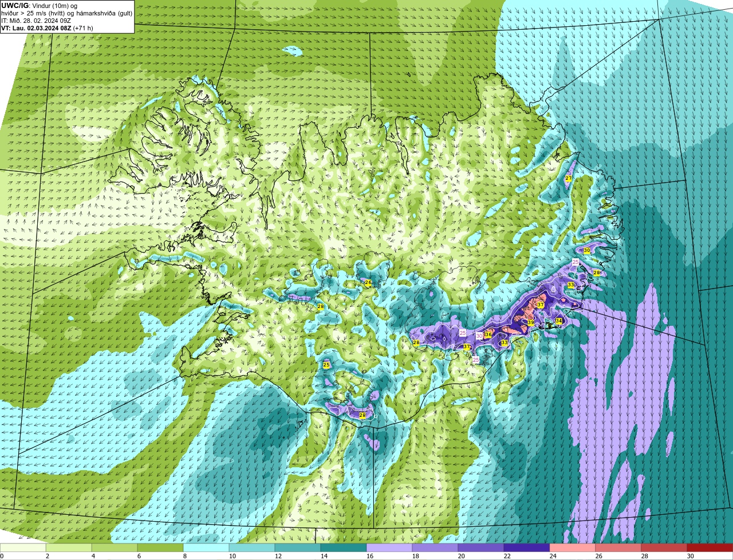This screenshot has height=560, width=733.
Task: Click the valid time 'VT: Lau. 02.03.2024 08Z'
Action: point(36,28)
